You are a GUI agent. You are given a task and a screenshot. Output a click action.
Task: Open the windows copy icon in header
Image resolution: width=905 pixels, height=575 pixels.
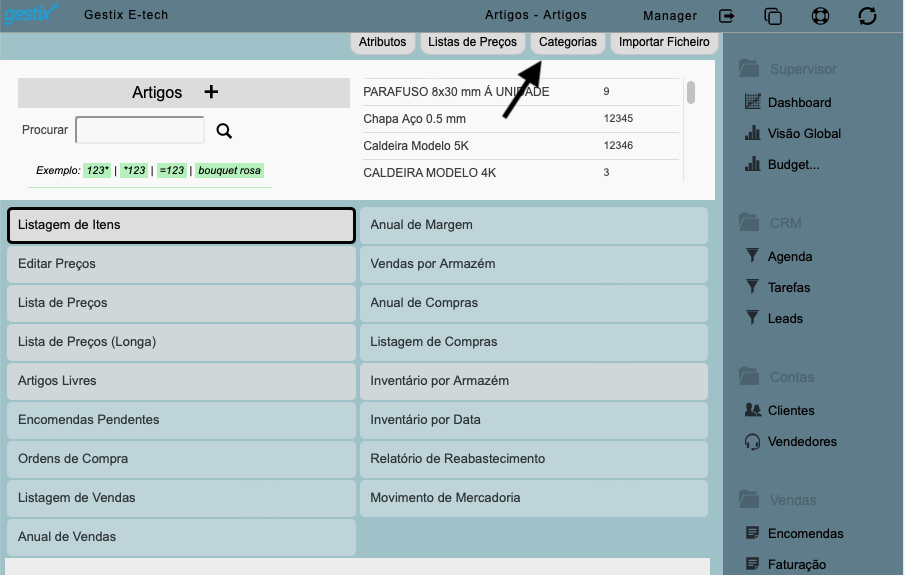tap(773, 16)
